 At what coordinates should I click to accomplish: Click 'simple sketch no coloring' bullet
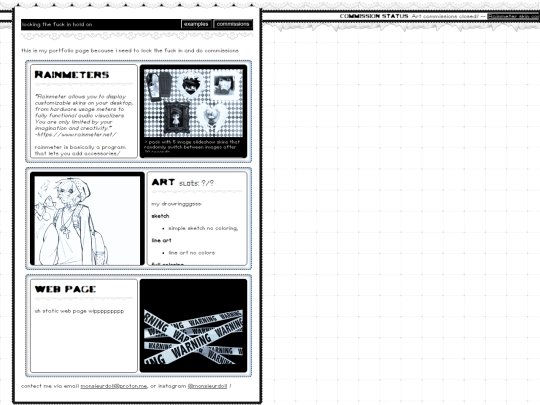[x=203, y=228]
